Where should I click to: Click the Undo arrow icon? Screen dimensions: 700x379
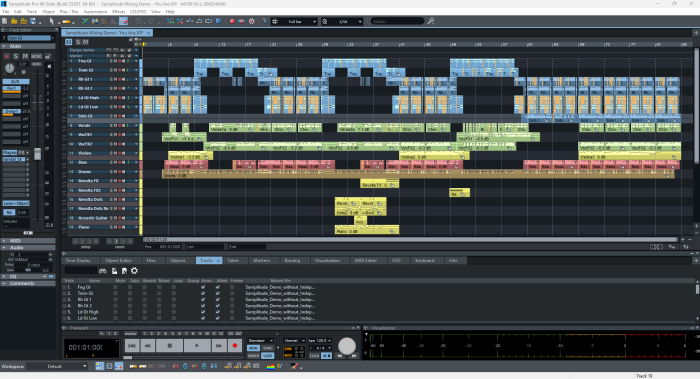click(138, 21)
